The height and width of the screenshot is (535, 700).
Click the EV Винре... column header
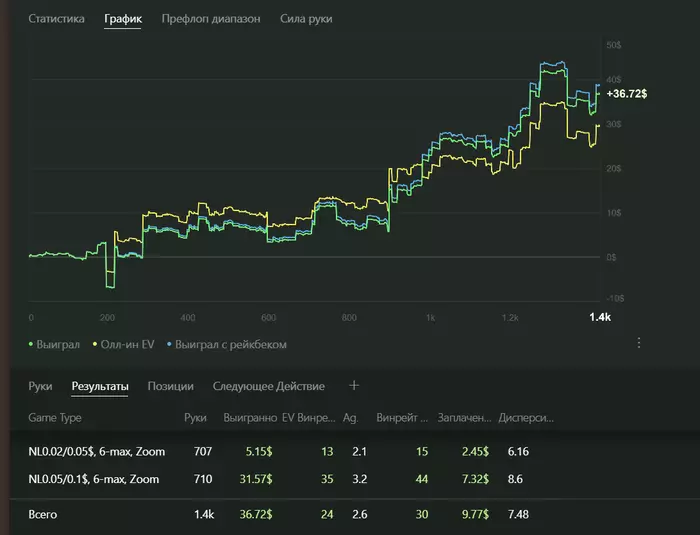click(x=308, y=418)
